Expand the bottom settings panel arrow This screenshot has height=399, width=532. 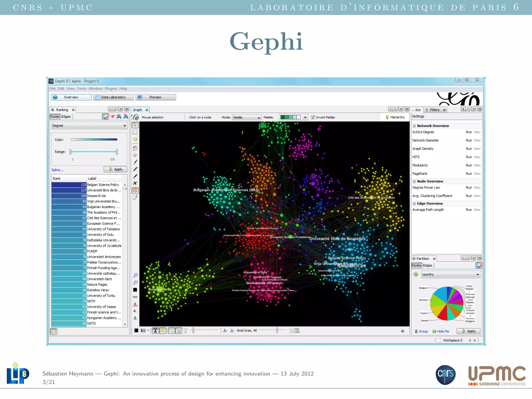403,331
